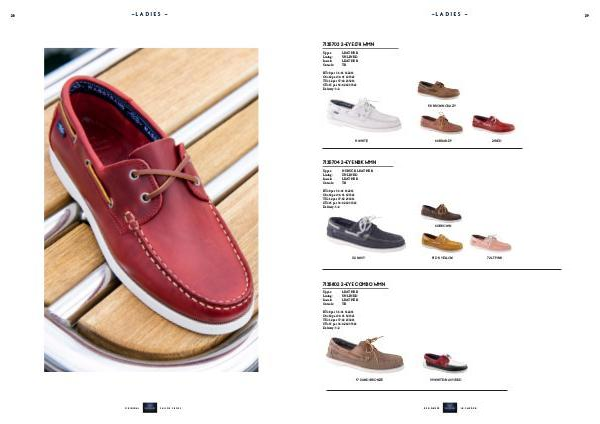Screen dimensions: 600x424
Task: Click the left page LADIES header
Action: click(x=150, y=14)
